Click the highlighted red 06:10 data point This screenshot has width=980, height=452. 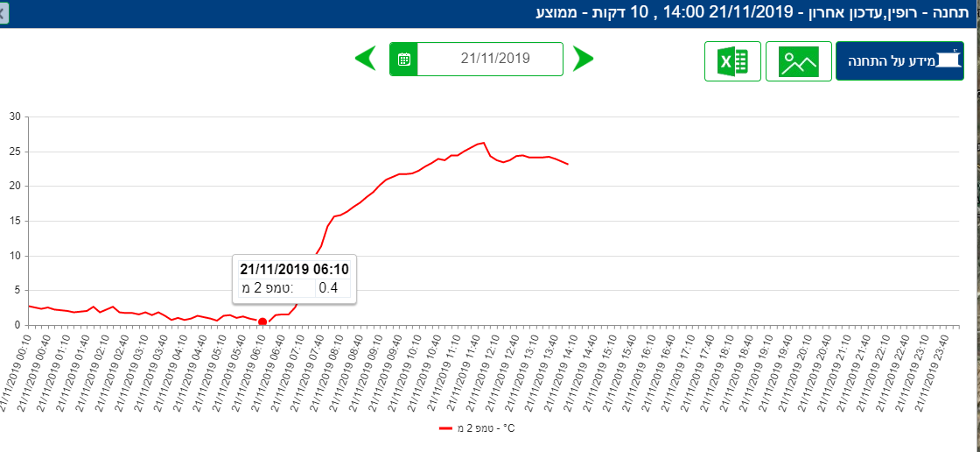tap(262, 321)
